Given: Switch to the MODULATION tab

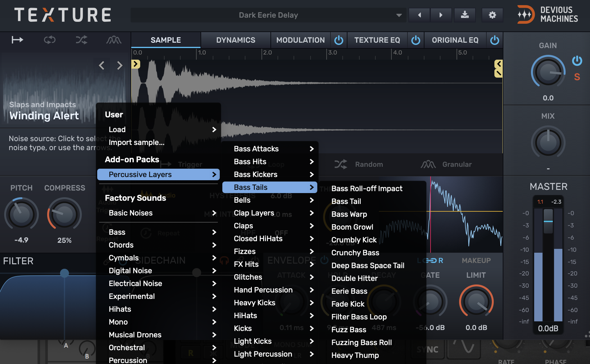Looking at the screenshot, I should click(x=301, y=40).
